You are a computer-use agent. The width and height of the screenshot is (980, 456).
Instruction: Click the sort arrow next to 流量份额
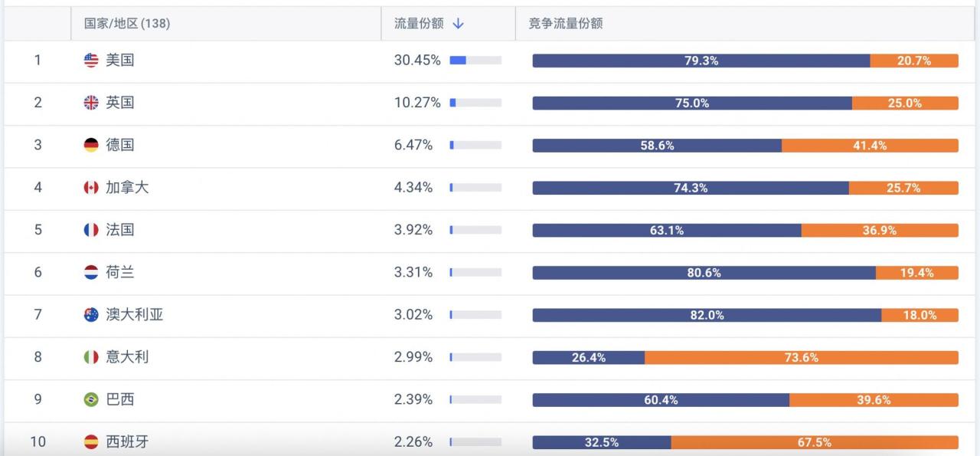457,24
